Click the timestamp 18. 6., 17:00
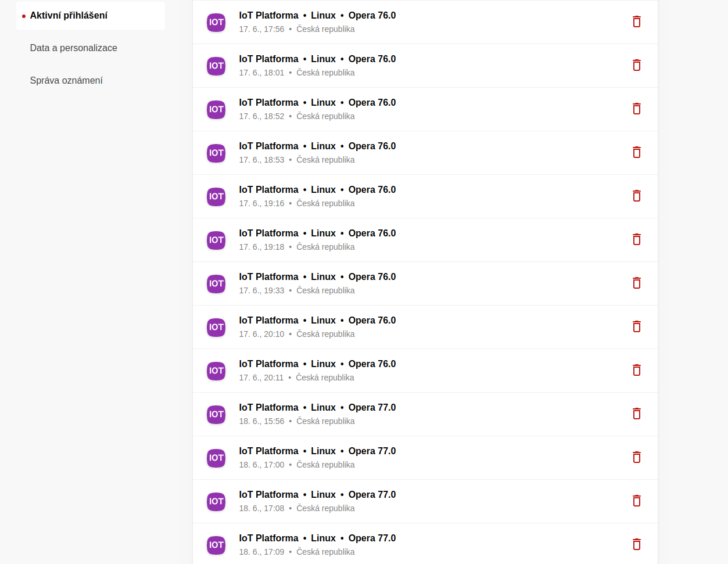This screenshot has width=728, height=564. tap(261, 465)
